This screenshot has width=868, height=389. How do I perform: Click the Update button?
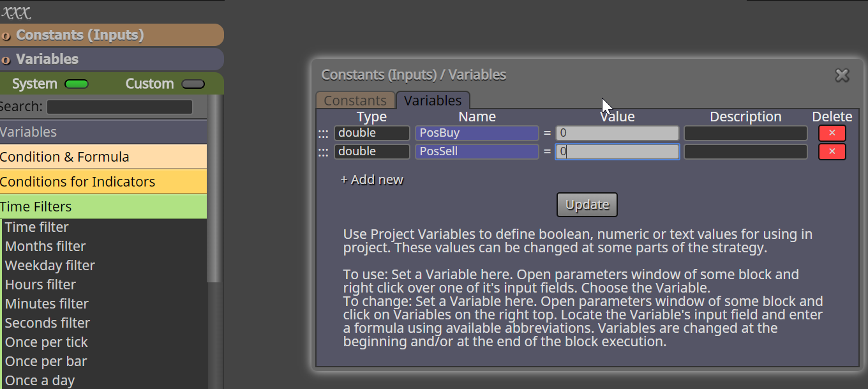(x=587, y=205)
